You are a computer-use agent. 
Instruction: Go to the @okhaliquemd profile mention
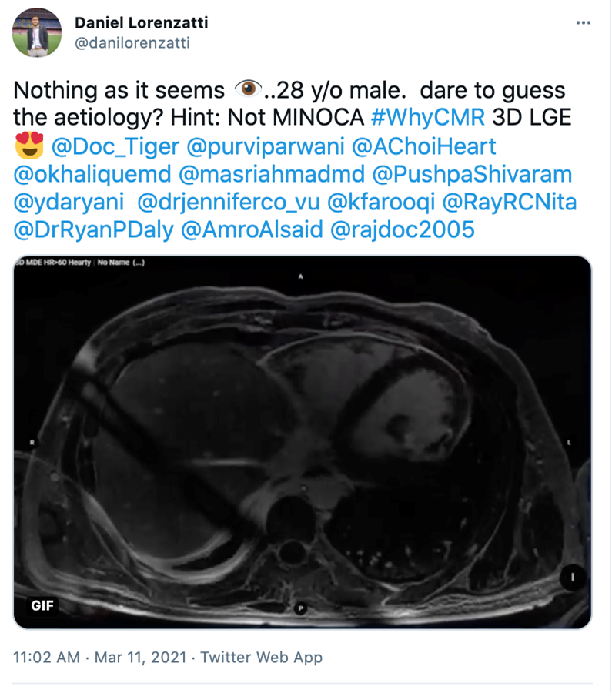[x=91, y=175]
